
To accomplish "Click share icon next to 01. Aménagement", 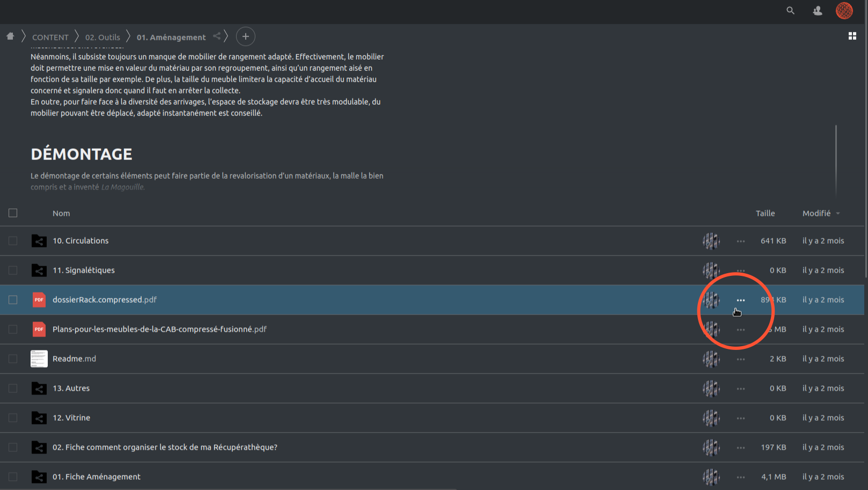I will pos(217,36).
